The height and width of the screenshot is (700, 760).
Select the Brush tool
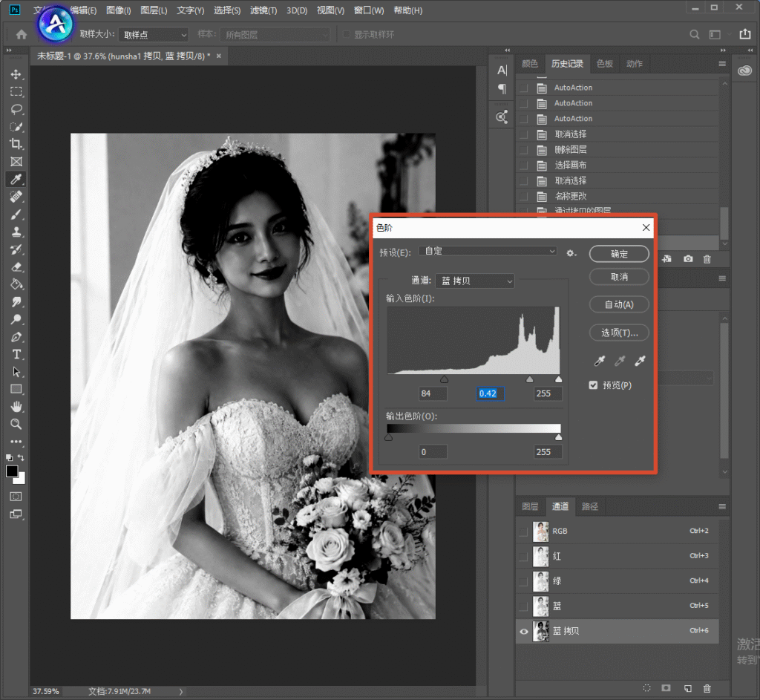[16, 215]
